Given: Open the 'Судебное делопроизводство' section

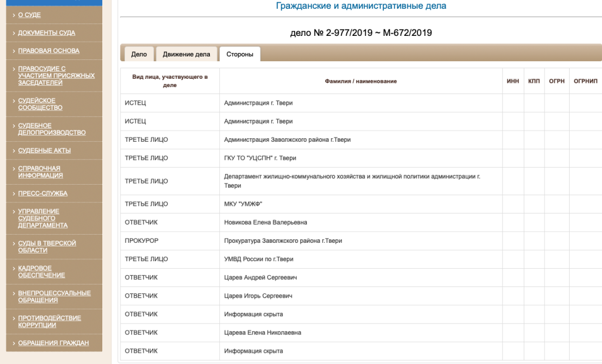Looking at the screenshot, I should point(52,129).
